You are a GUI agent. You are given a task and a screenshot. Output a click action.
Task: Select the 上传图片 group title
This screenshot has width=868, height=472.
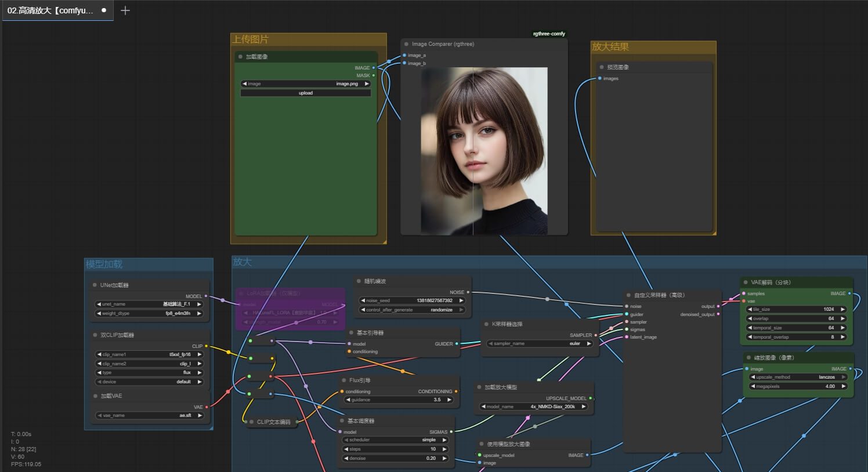(x=251, y=39)
